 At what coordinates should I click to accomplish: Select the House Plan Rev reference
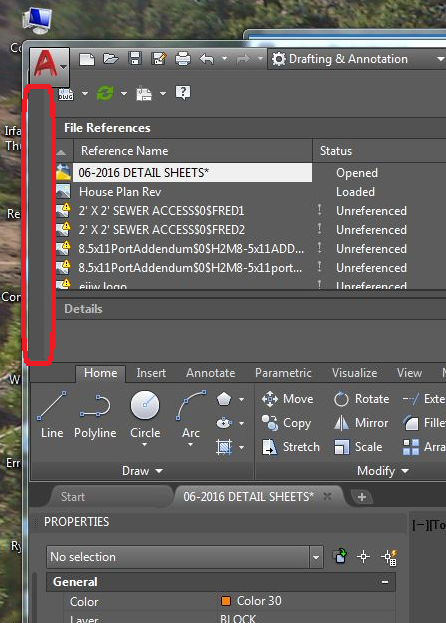[120, 192]
